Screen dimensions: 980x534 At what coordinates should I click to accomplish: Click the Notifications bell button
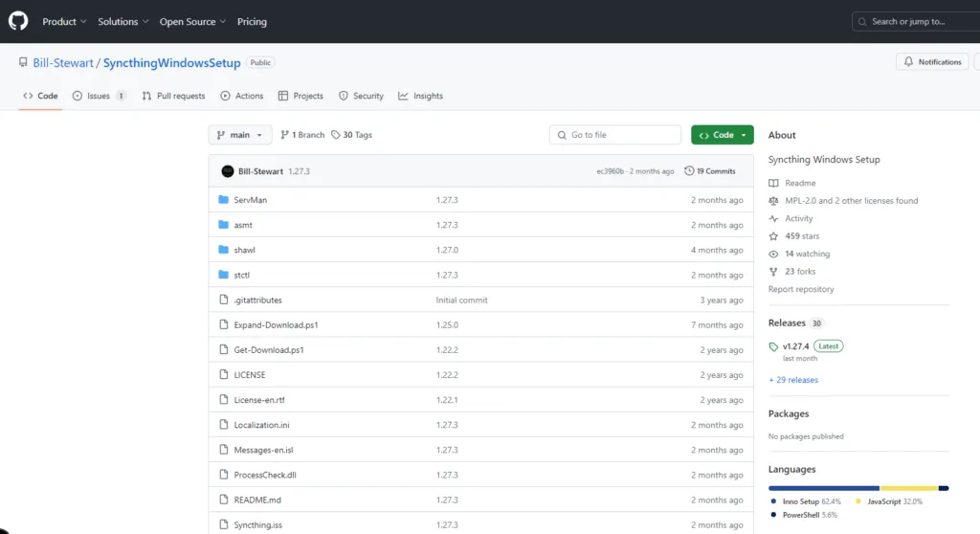(932, 62)
